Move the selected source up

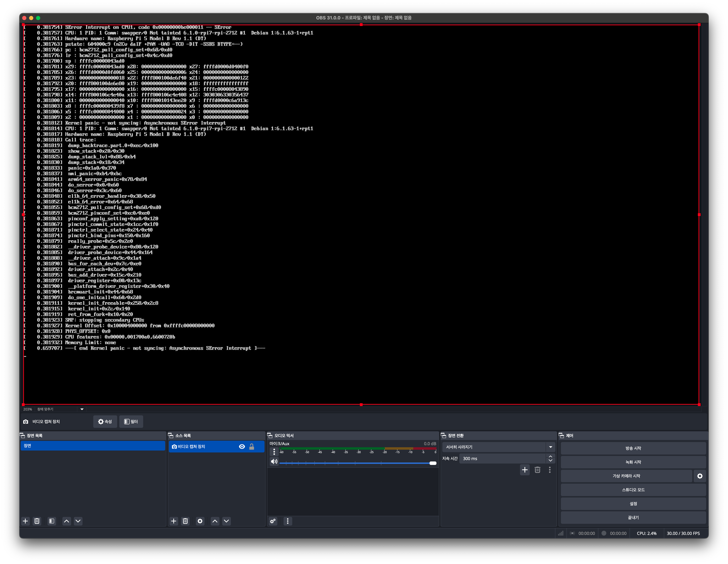tap(215, 521)
